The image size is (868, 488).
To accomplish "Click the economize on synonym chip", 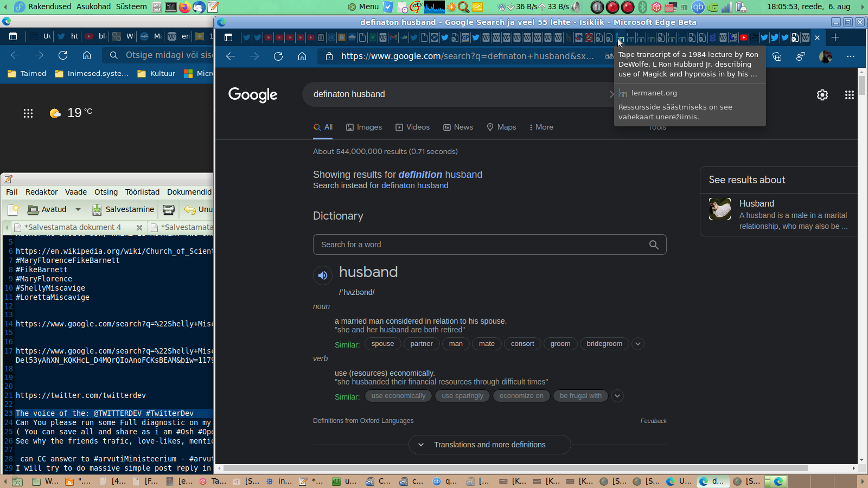I will coord(521,396).
